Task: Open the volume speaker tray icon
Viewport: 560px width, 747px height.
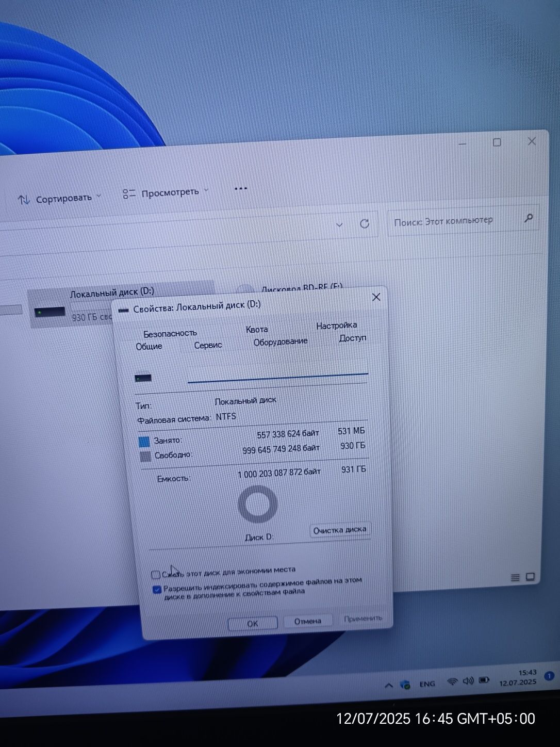Action: (468, 681)
